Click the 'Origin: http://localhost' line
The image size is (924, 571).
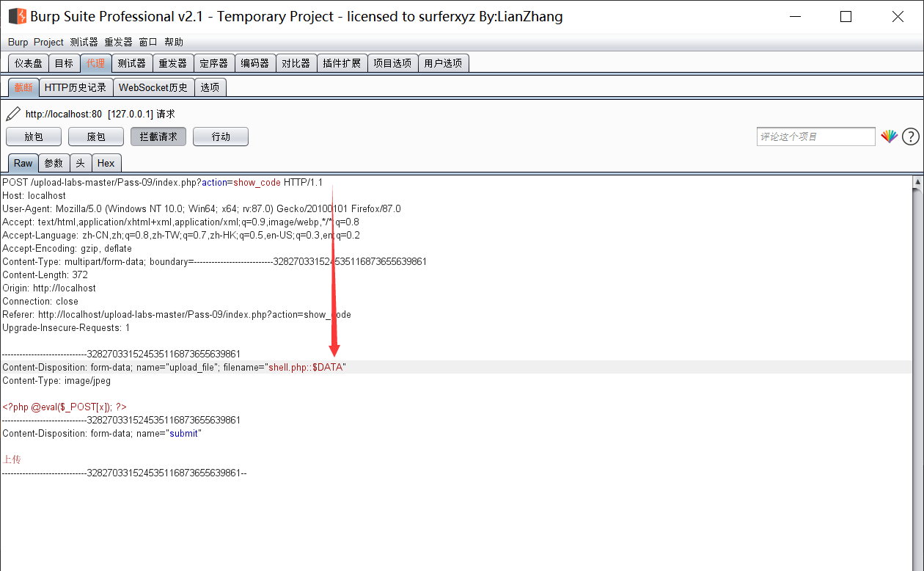click(x=49, y=288)
